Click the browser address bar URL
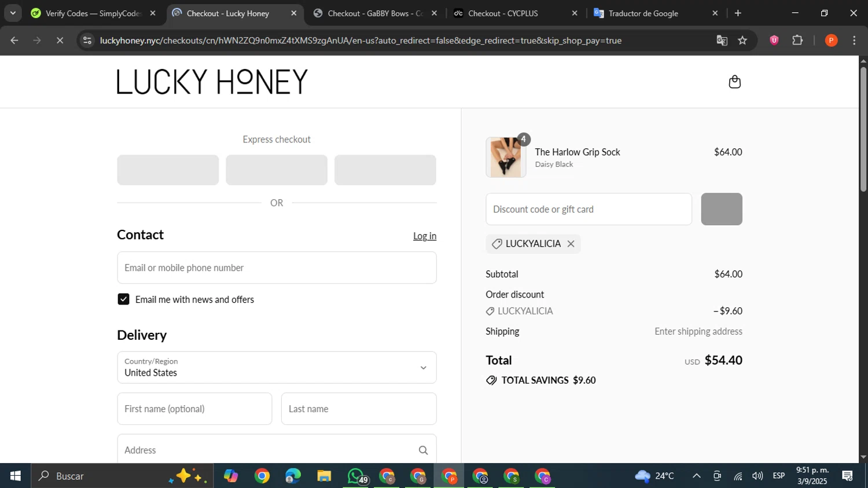Image resolution: width=868 pixels, height=488 pixels. tap(361, 41)
